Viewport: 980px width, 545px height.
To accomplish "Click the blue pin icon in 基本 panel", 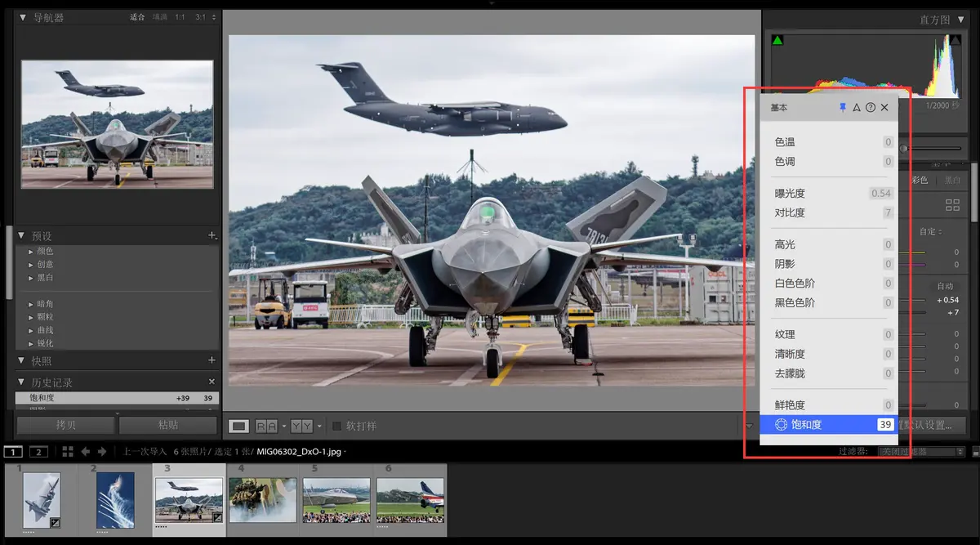I will pyautogui.click(x=843, y=108).
